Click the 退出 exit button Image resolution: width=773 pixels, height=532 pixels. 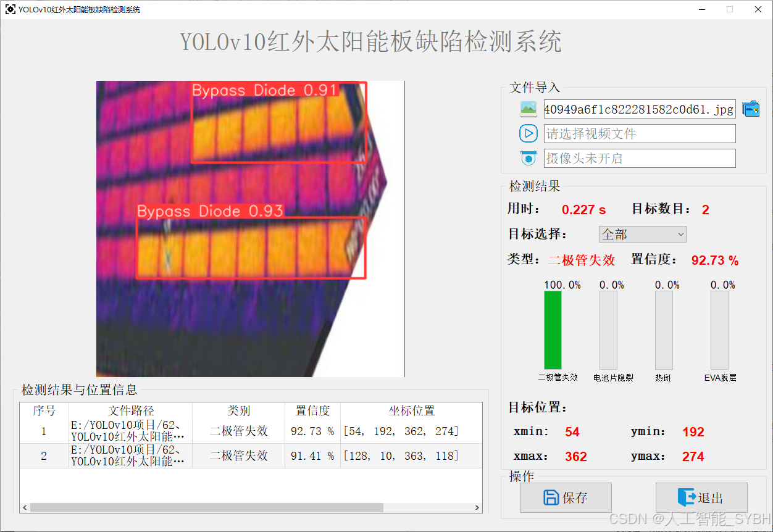point(701,497)
